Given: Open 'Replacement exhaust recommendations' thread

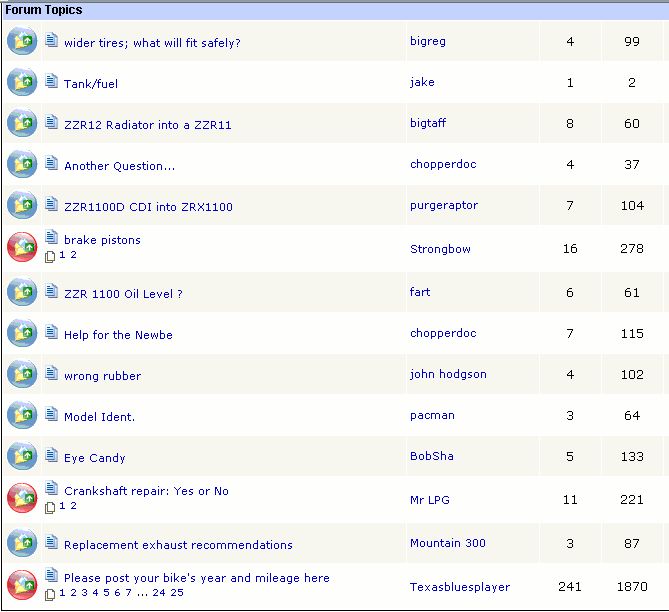Looking at the screenshot, I should tap(178, 545).
